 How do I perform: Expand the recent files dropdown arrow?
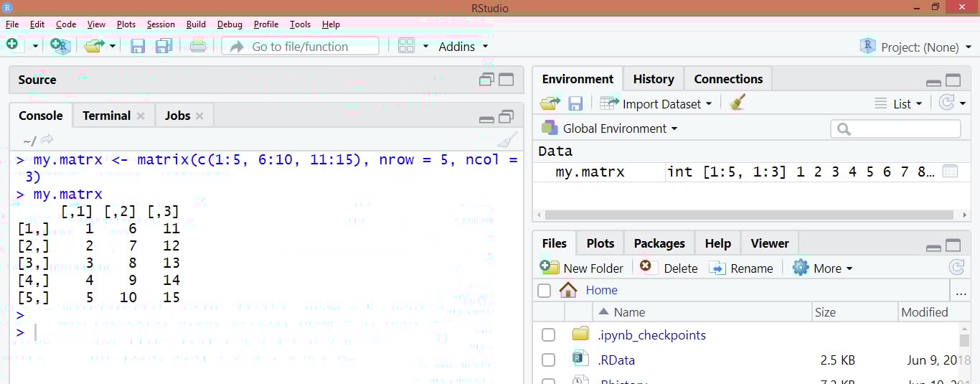coord(112,46)
